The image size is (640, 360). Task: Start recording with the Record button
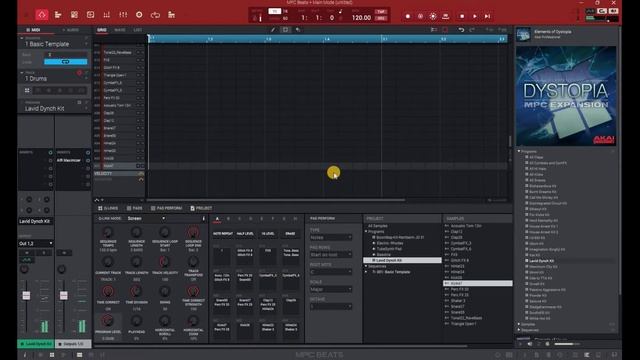point(408,16)
